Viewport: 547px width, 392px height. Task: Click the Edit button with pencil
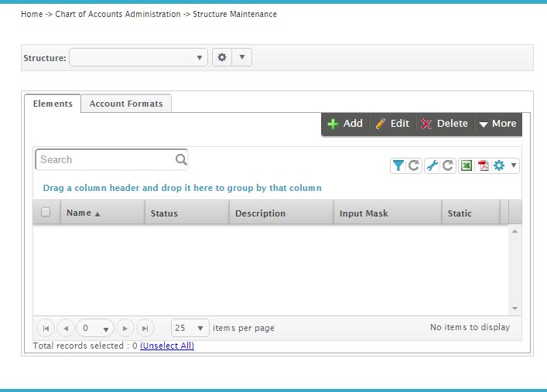pos(393,124)
